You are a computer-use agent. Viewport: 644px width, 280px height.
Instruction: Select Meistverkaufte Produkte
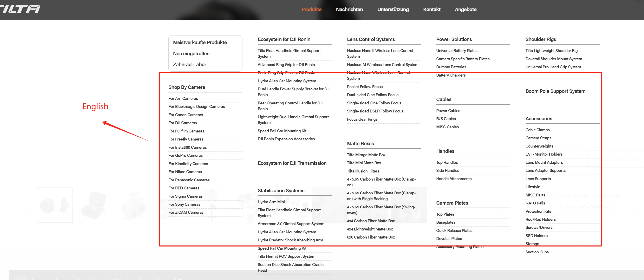(200, 43)
